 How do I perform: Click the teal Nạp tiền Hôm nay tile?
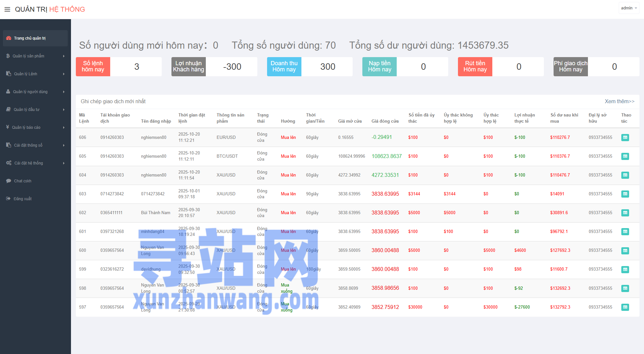(x=380, y=67)
